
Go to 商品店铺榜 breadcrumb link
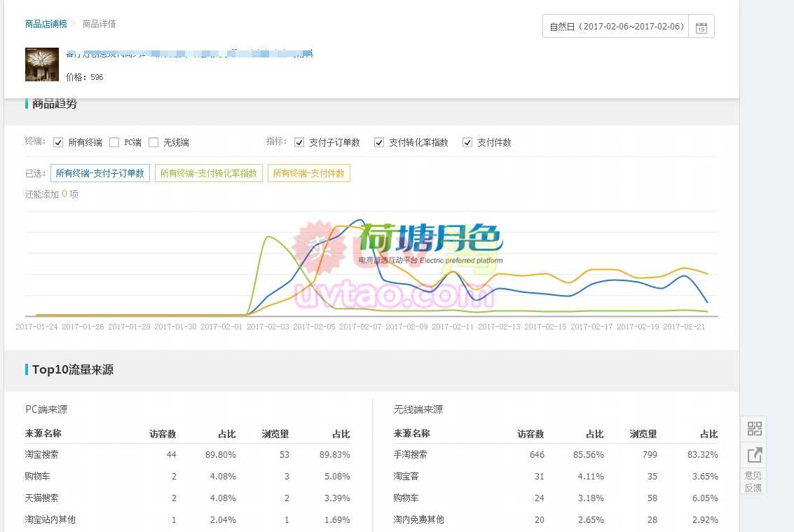(46, 24)
